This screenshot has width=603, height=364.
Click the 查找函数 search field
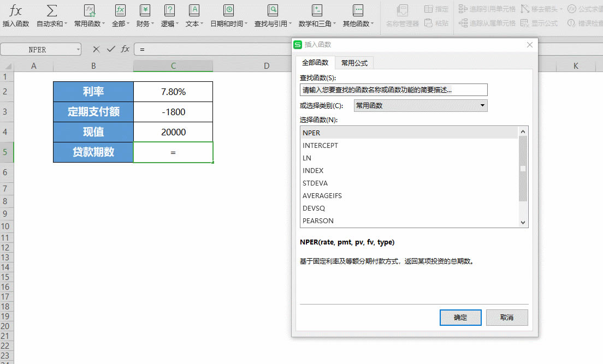coord(393,90)
